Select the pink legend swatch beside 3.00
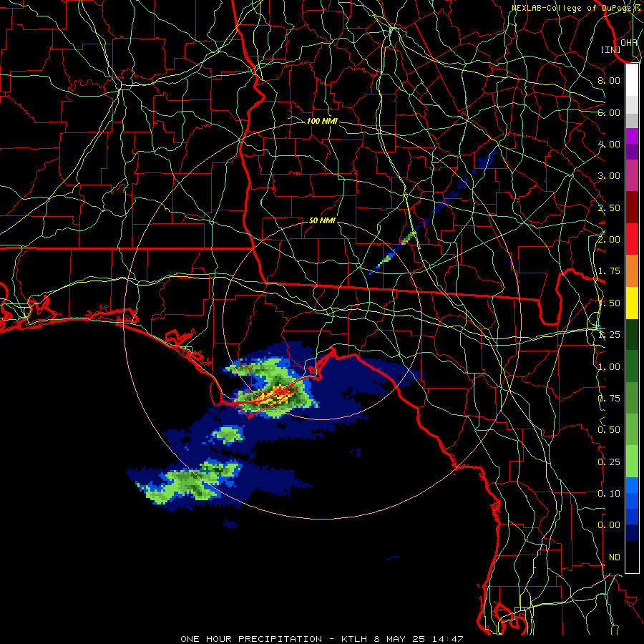This screenshot has height=644, width=644. click(632, 175)
